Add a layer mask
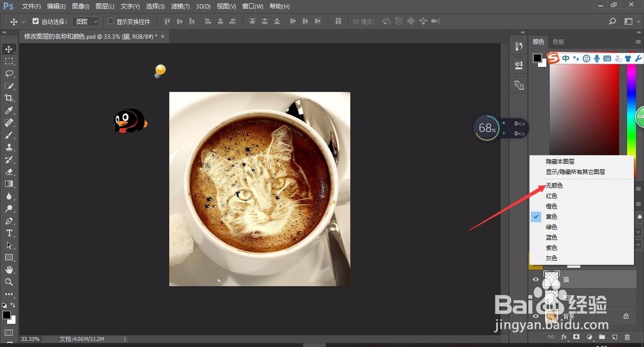The image size is (644, 347). pyautogui.click(x=576, y=337)
